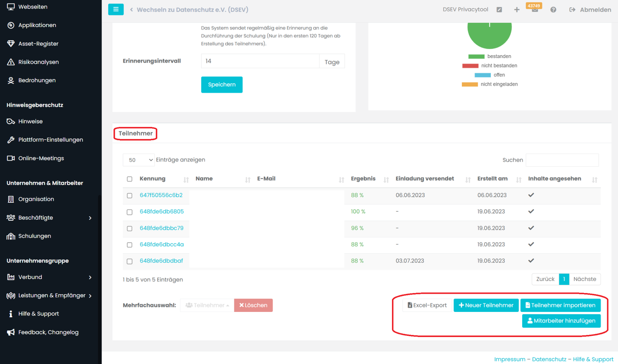
Task: Open the mail inbox with 43749 badge
Action: pos(535,10)
